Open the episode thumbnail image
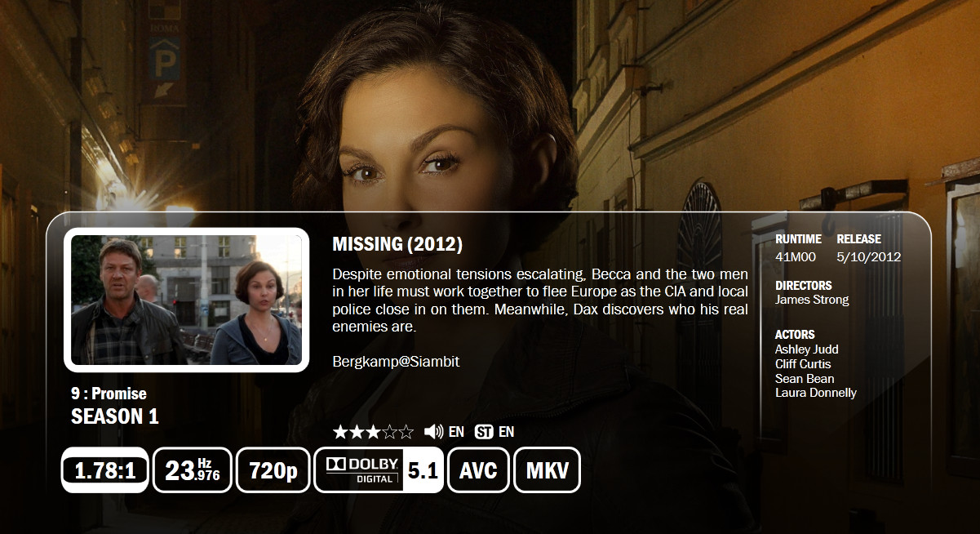Viewport: 980px width, 534px height. pos(187,300)
